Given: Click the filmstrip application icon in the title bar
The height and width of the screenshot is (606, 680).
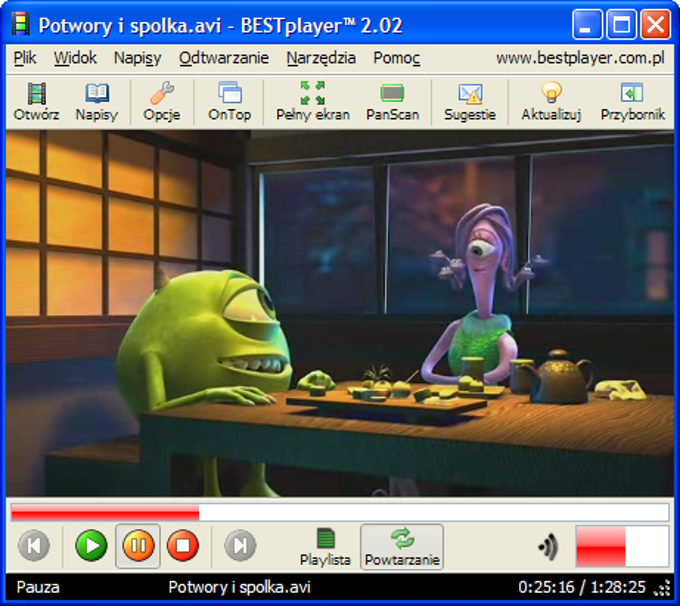Looking at the screenshot, I should pyautogui.click(x=20, y=24).
